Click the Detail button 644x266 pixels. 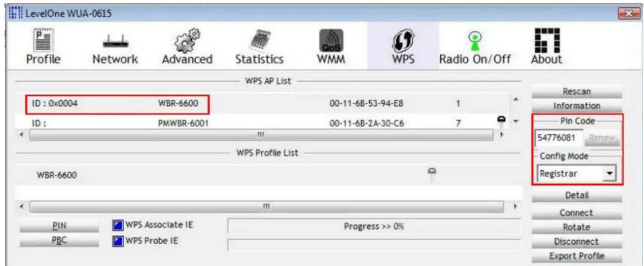pos(577,195)
